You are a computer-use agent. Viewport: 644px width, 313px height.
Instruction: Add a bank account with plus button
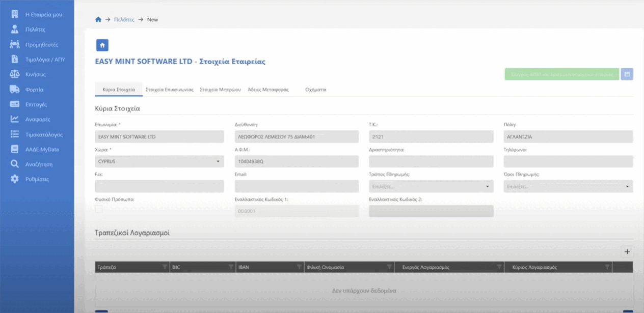(x=627, y=252)
